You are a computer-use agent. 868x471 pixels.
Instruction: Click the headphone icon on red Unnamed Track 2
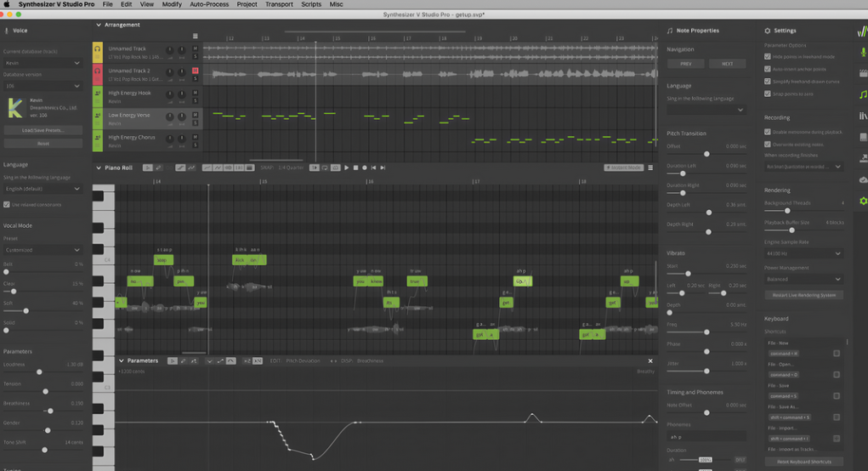tap(98, 71)
